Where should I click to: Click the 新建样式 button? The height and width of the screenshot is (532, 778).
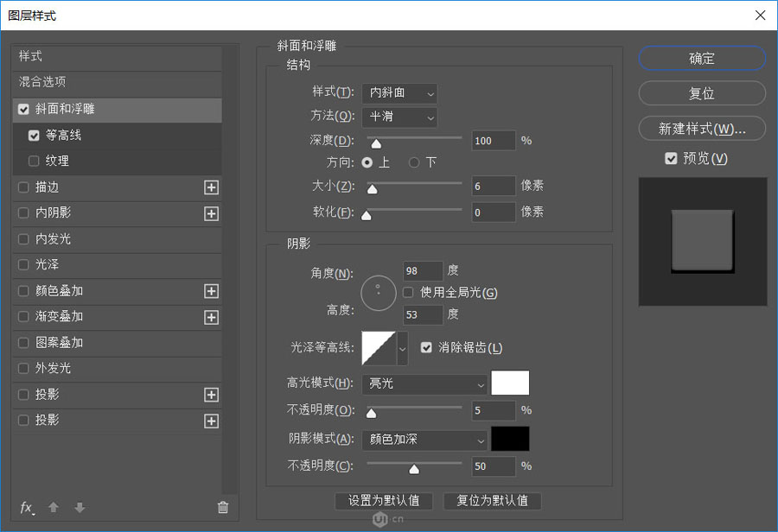tap(702, 128)
